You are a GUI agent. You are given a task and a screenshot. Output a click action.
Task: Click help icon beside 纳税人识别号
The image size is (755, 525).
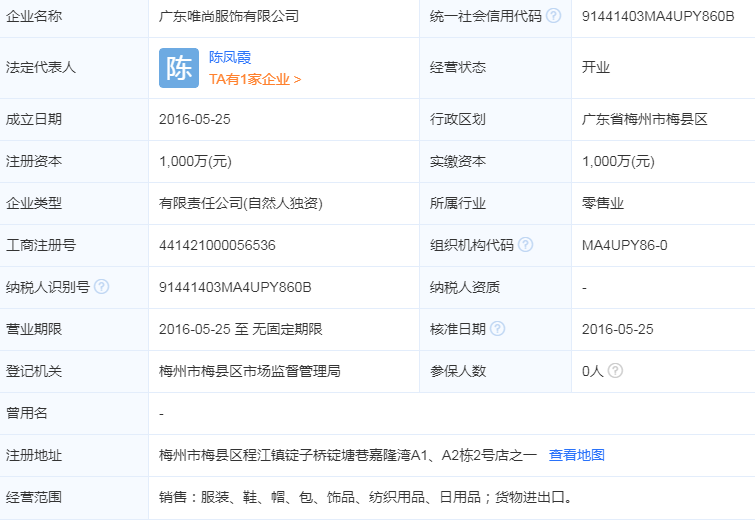(x=101, y=287)
